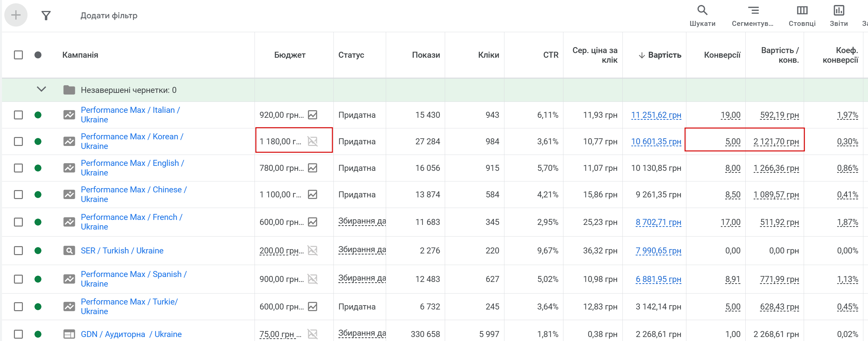The image size is (868, 341).
Task: Click budget chart icon in Italian campaign row
Action: 312,115
